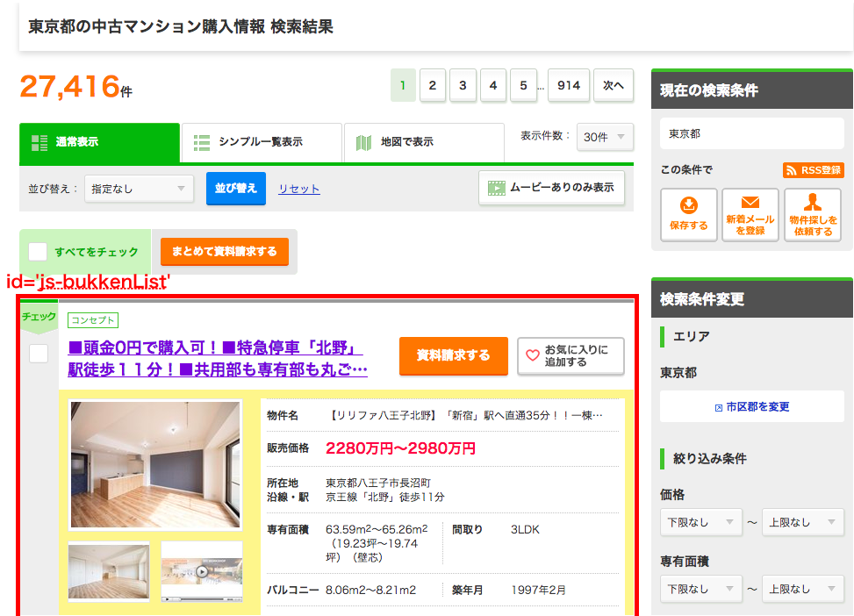The image size is (854, 616).
Task: Click the リセット link to reset sorting
Action: pyautogui.click(x=298, y=189)
